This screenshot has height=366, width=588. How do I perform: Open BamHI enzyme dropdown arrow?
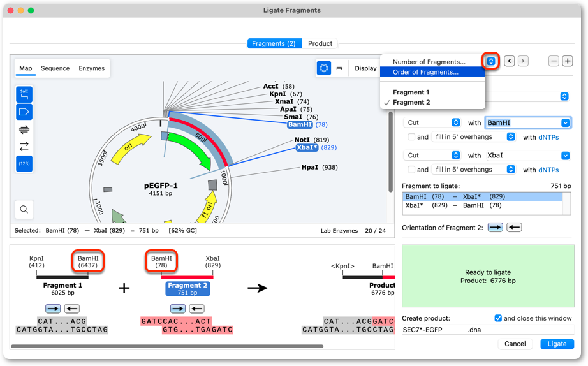coord(565,122)
